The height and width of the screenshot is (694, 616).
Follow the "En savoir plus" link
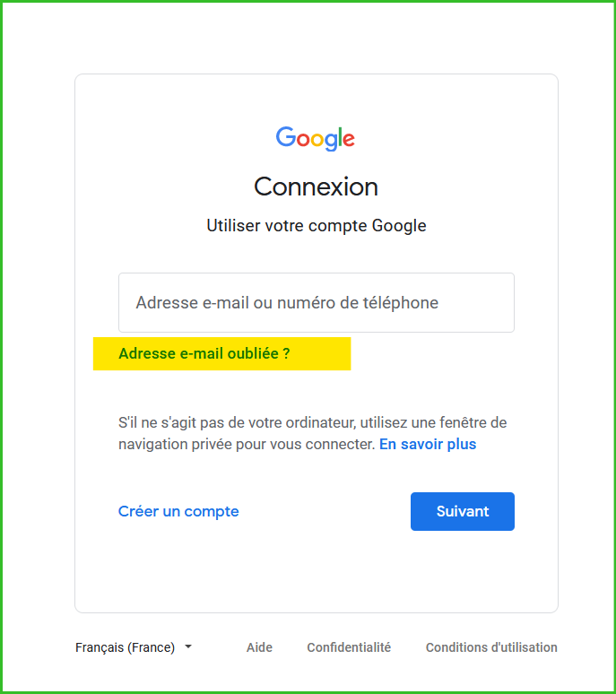click(428, 444)
